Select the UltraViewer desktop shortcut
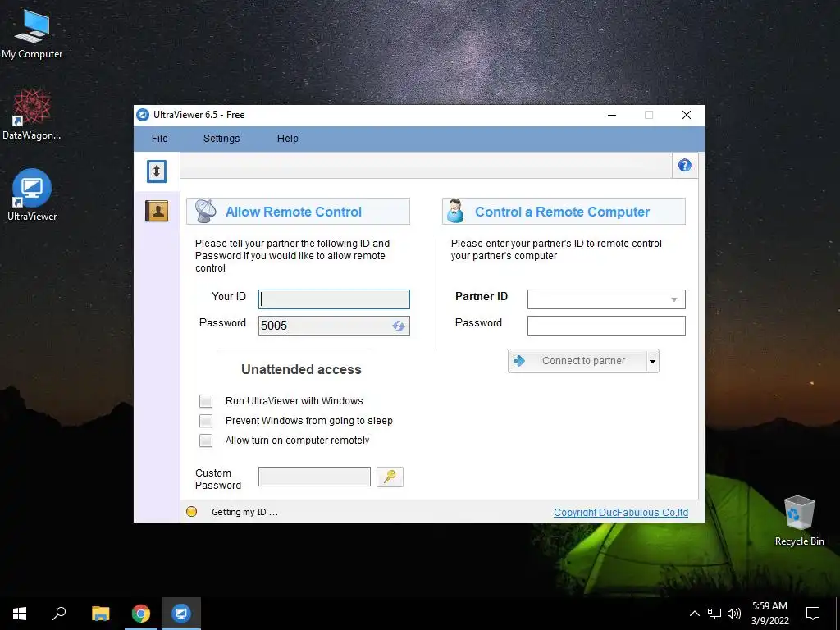 coord(32,195)
